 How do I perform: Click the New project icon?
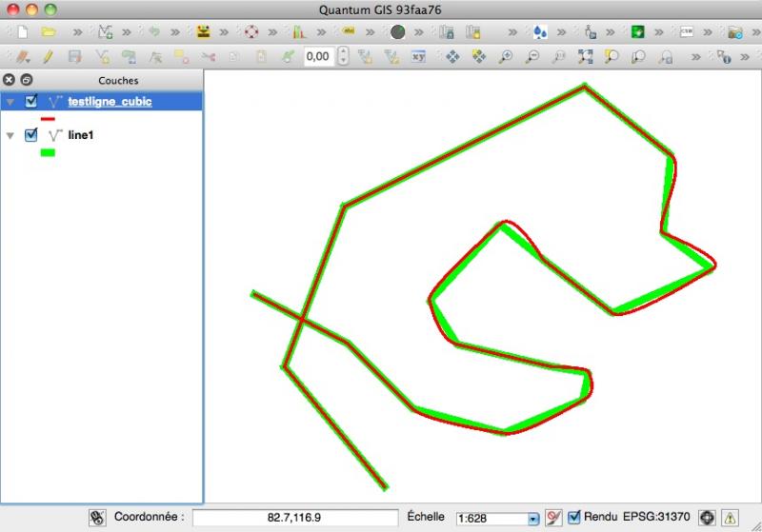pyautogui.click(x=22, y=31)
